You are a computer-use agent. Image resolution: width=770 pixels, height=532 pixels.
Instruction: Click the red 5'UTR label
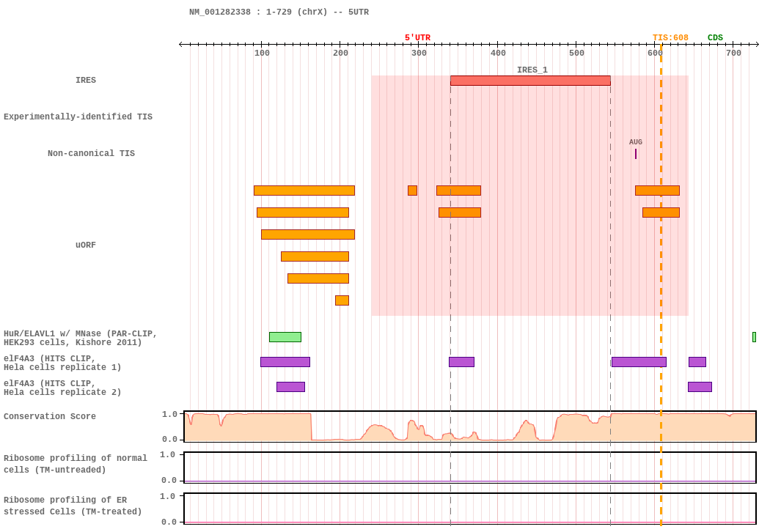(417, 38)
